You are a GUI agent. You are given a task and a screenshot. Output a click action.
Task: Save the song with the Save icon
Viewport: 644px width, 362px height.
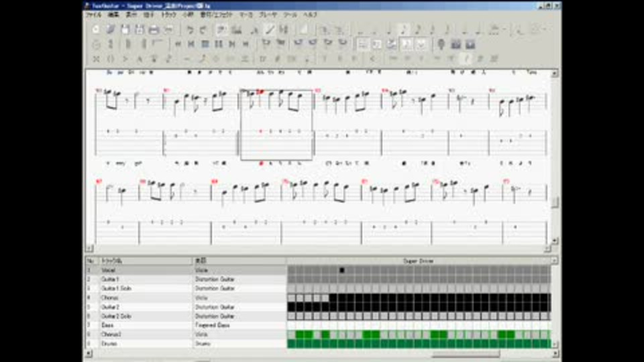pos(125,29)
